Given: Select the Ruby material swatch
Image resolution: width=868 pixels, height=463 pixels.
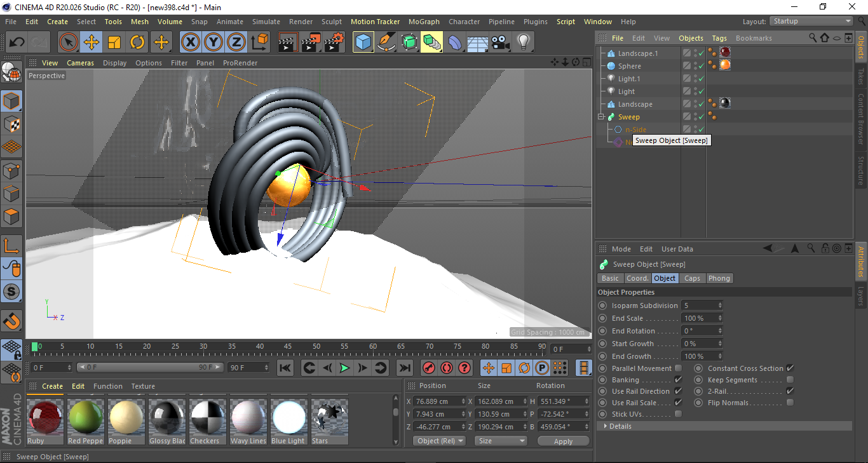Looking at the screenshot, I should click(45, 418).
